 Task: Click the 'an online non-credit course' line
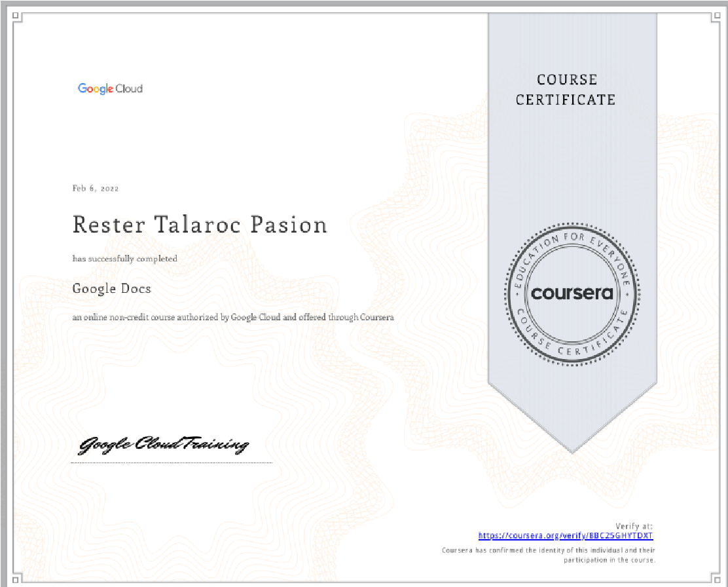tap(233, 318)
